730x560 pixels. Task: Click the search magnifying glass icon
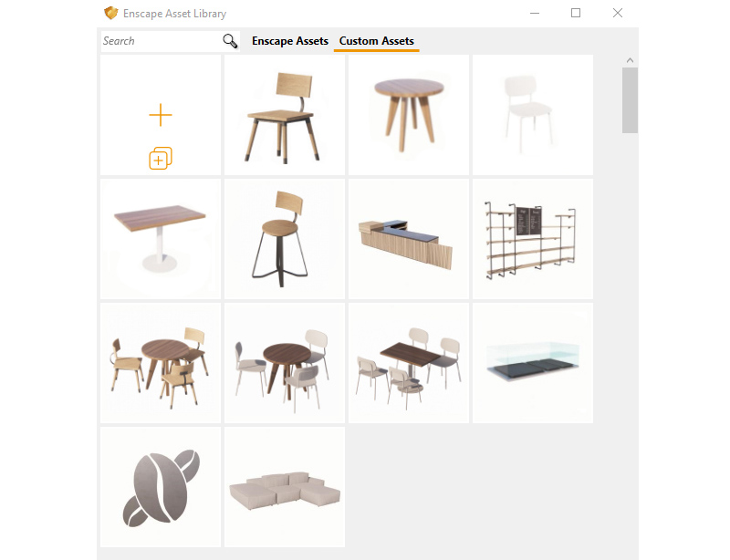(x=229, y=41)
